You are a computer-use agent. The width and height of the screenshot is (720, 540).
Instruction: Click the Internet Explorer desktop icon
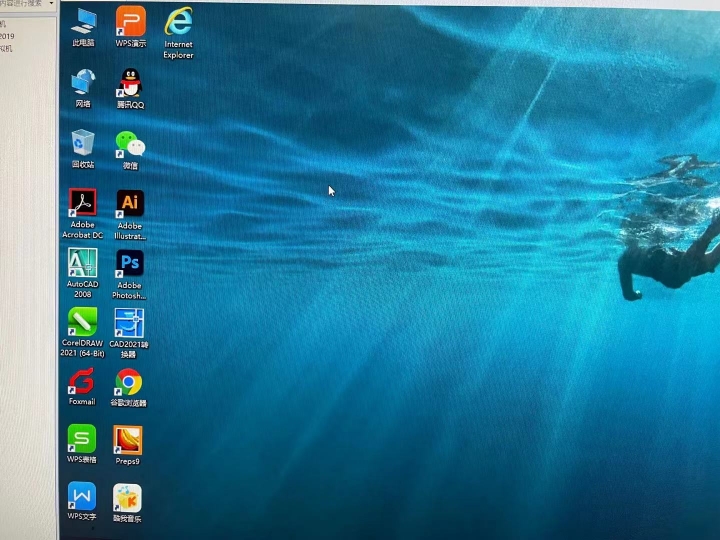tap(178, 22)
